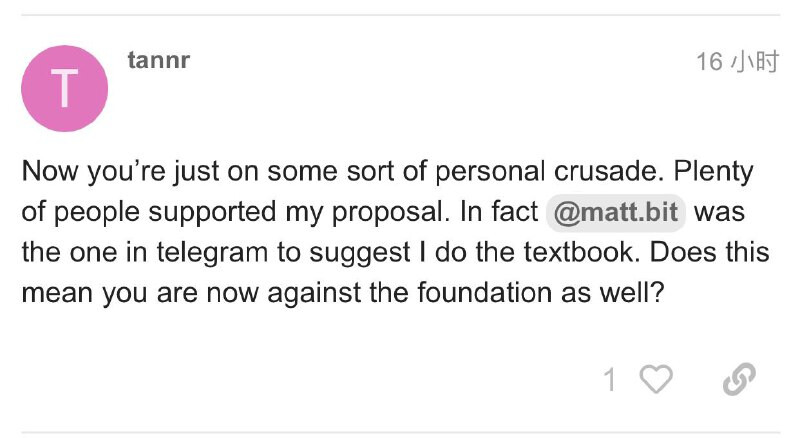Open the @matt.bit mention
Screen dimensions: 800x438
[615, 214]
